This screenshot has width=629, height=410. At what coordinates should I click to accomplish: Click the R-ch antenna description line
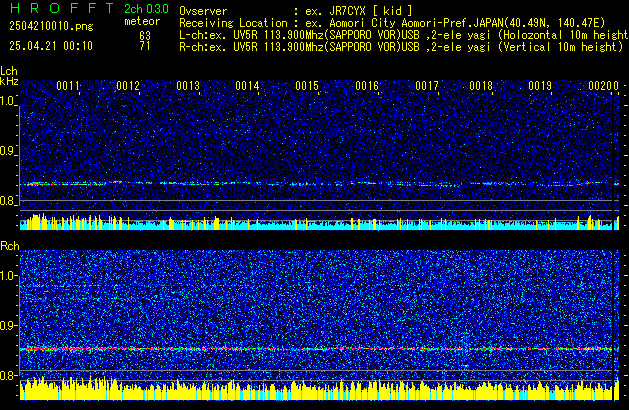point(401,47)
